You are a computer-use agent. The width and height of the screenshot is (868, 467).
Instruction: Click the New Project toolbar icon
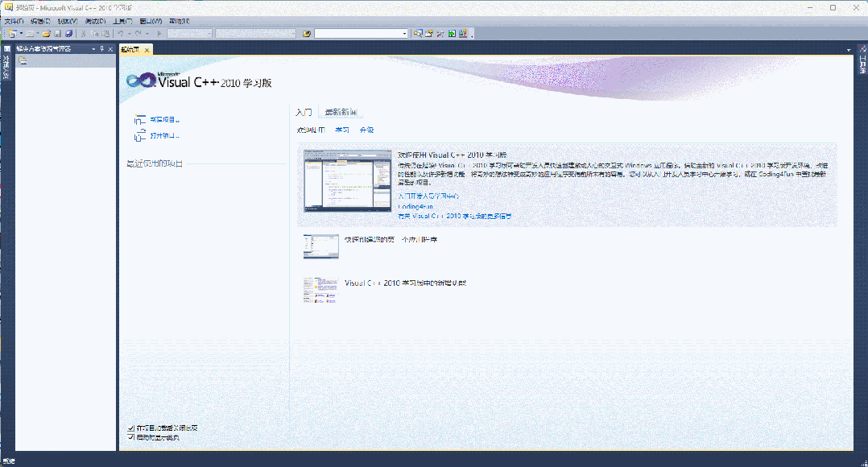click(13, 34)
